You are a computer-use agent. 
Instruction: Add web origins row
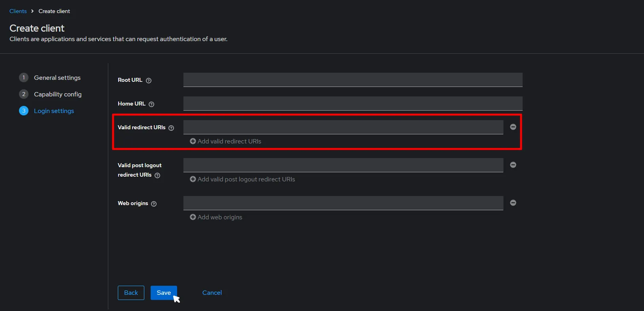[216, 217]
